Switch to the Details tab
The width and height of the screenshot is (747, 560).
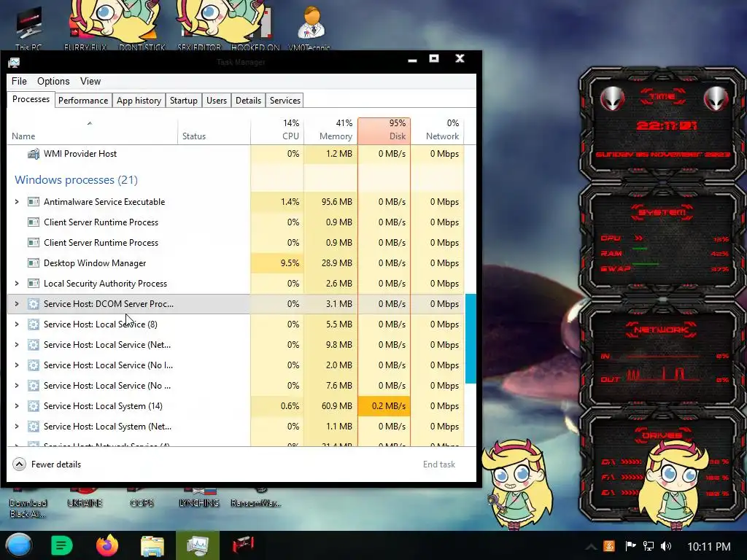(x=248, y=101)
